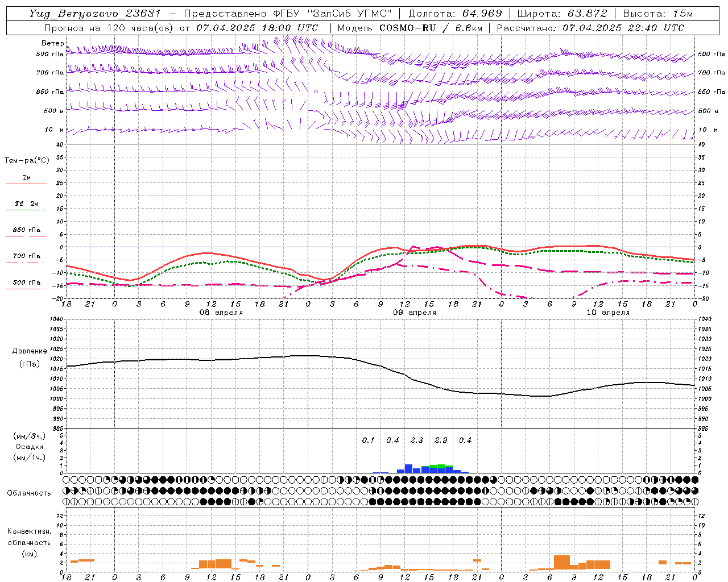The image size is (728, 582).
Task: Click the Td 2м dew point legend
Action: (26, 203)
